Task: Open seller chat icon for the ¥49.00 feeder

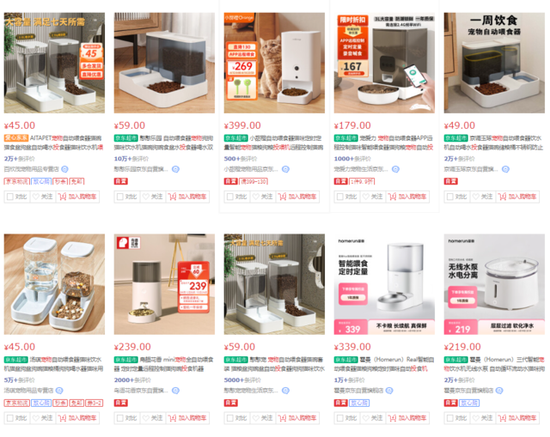Action: 505,169
